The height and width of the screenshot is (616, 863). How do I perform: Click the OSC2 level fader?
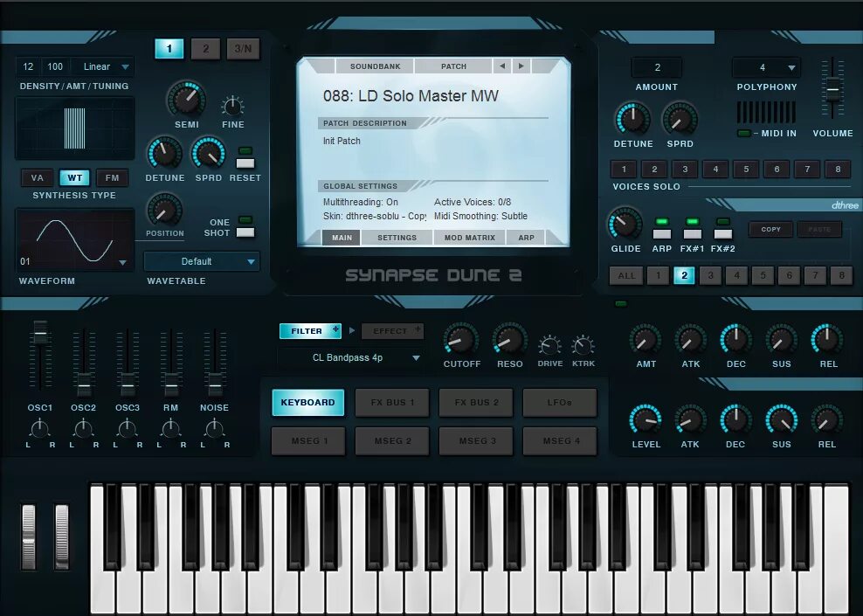point(84,384)
